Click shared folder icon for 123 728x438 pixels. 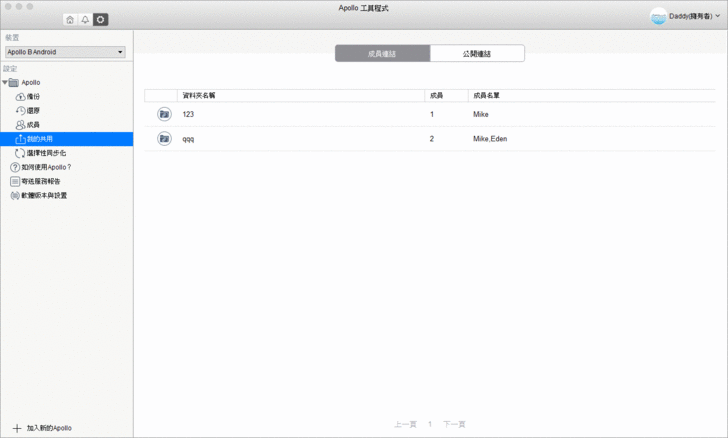[x=164, y=115]
